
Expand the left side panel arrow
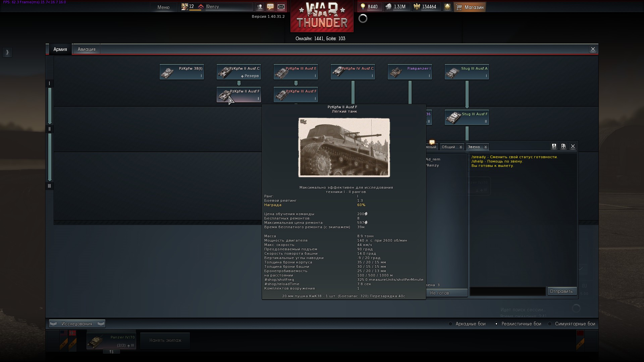(x=7, y=52)
